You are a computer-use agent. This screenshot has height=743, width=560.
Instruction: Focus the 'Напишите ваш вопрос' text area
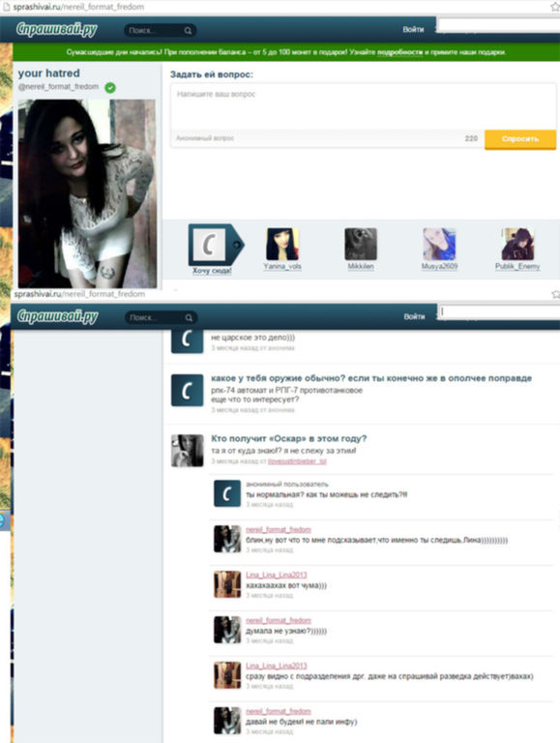click(363, 106)
